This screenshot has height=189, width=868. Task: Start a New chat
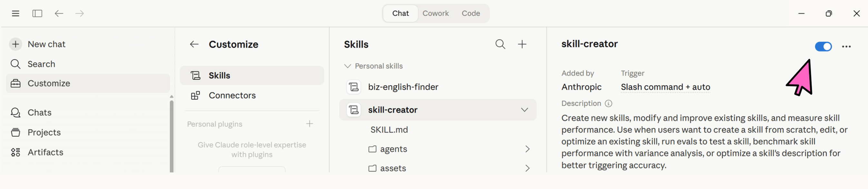click(x=46, y=44)
